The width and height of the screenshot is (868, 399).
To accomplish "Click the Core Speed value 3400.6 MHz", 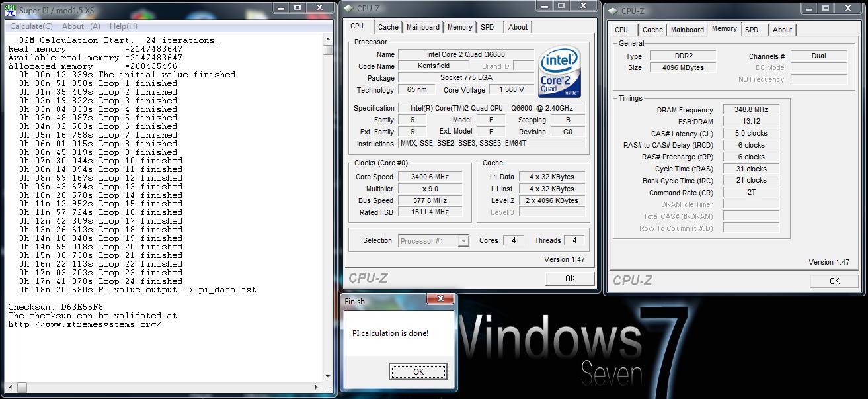I will 429,177.
